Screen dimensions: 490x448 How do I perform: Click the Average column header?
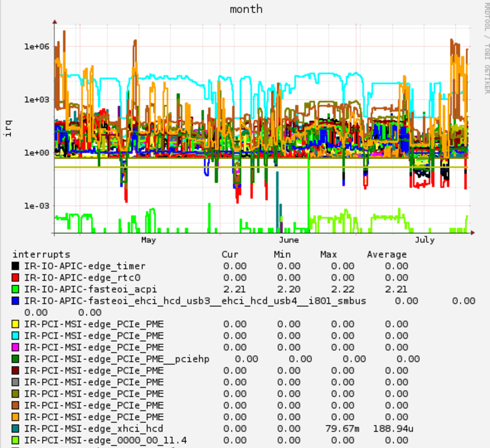[x=387, y=254]
